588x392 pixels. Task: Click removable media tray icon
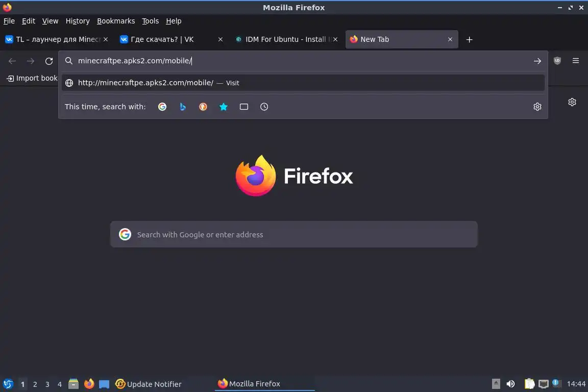496,384
